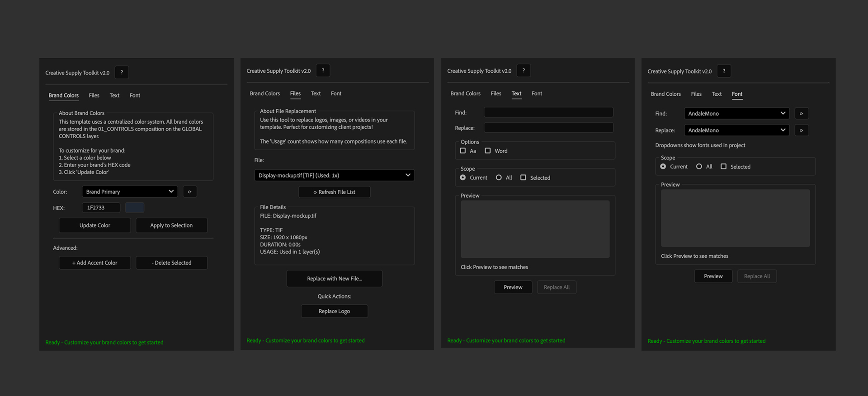This screenshot has width=868, height=396.
Task: Open the Display-mockup.tif file dropdown
Action: pos(335,175)
